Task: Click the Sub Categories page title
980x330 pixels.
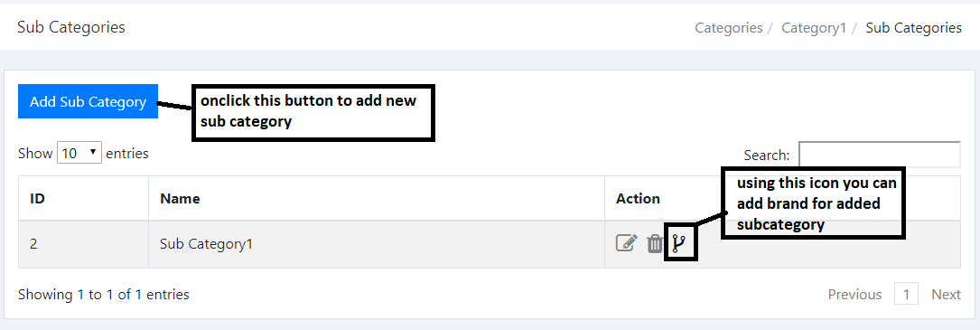Action: (x=71, y=27)
